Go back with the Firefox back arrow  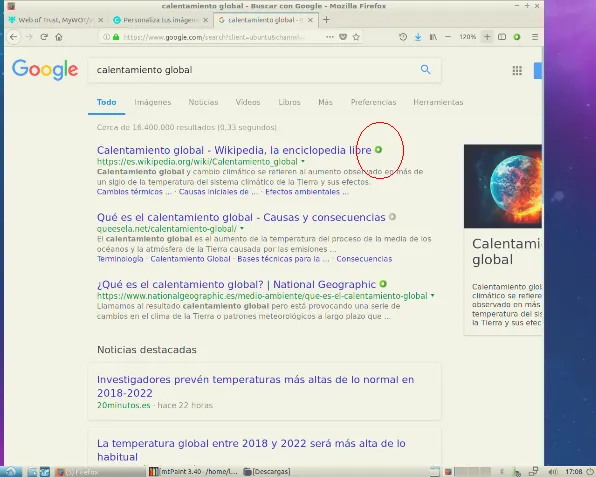[14, 37]
